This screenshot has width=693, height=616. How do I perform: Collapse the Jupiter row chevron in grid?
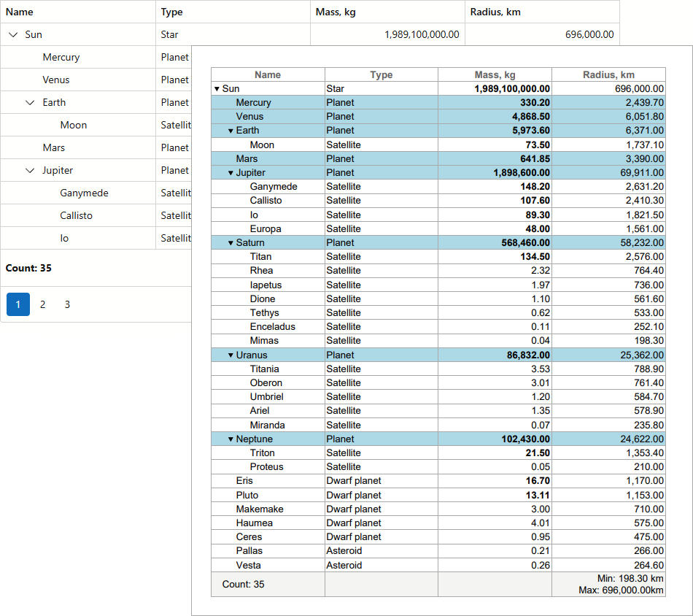pos(30,171)
